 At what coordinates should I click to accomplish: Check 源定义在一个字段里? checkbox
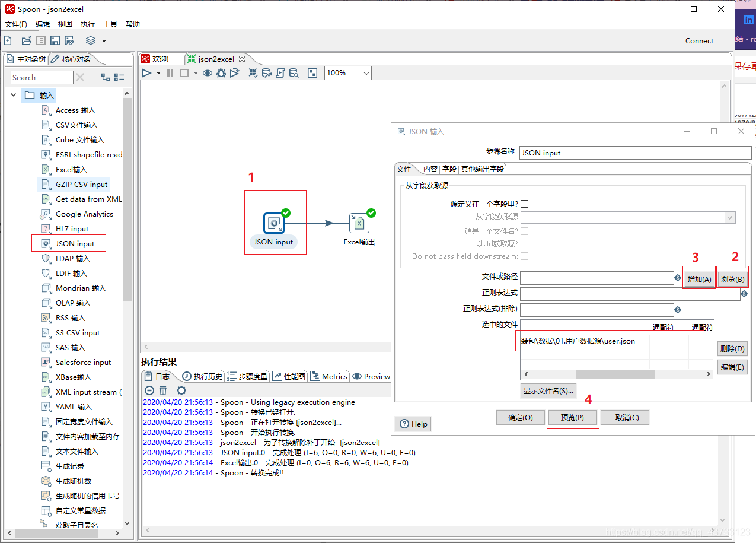(524, 204)
